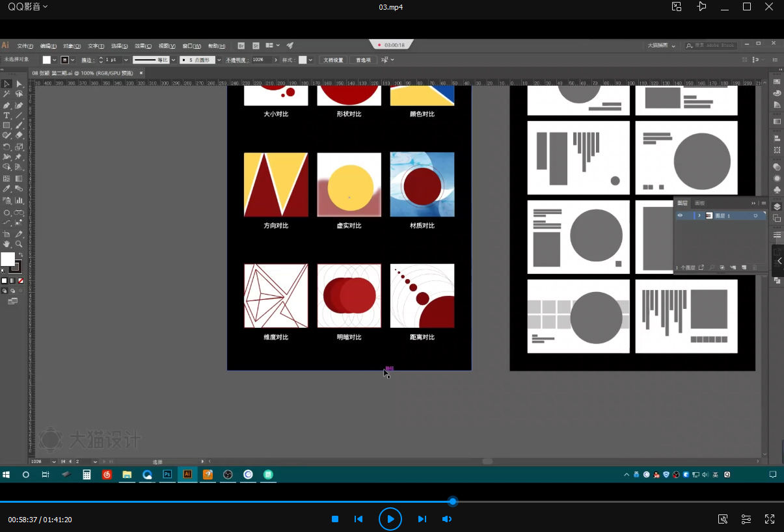Skip to the next video
The width and height of the screenshot is (784, 532).
click(422, 519)
